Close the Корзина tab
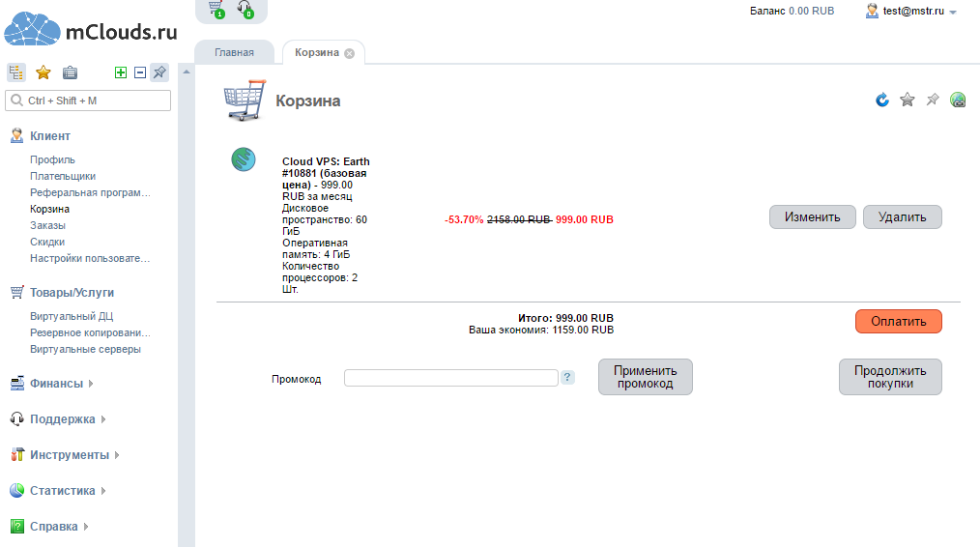Image resolution: width=980 pixels, height=547 pixels. (x=349, y=53)
